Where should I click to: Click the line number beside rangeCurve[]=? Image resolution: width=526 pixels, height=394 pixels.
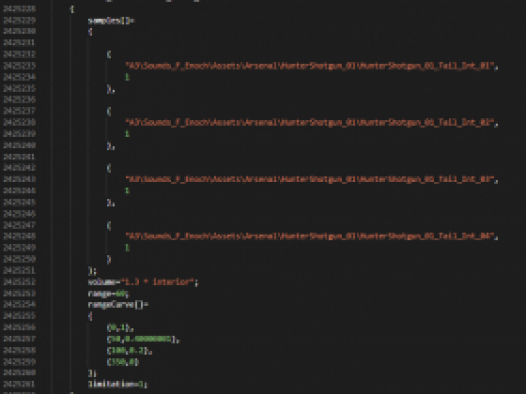point(20,304)
